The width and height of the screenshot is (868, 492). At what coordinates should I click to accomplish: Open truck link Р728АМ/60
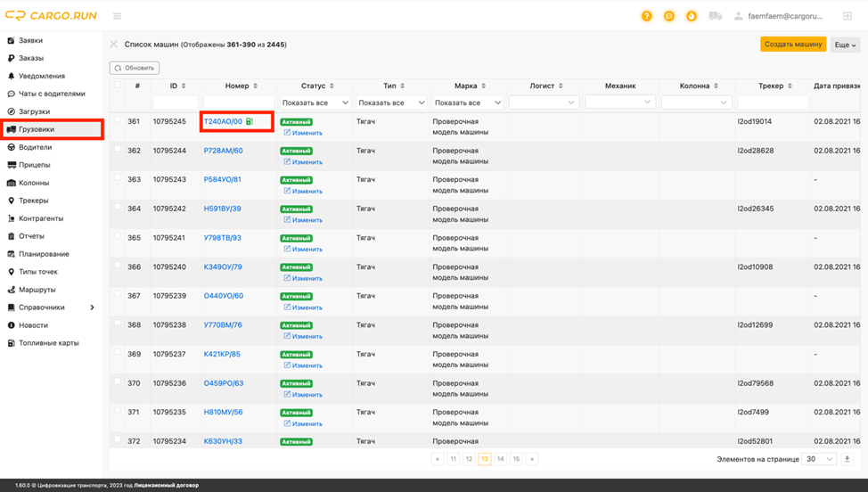click(x=223, y=151)
